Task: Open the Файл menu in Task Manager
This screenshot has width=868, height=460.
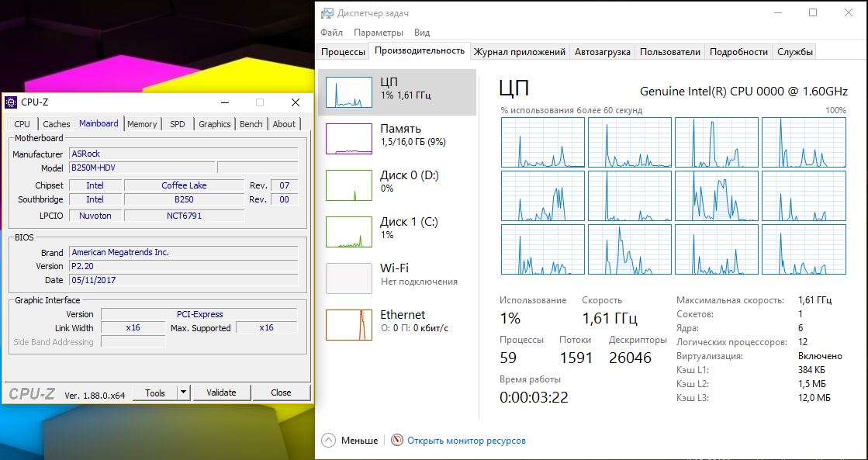Action: (331, 33)
